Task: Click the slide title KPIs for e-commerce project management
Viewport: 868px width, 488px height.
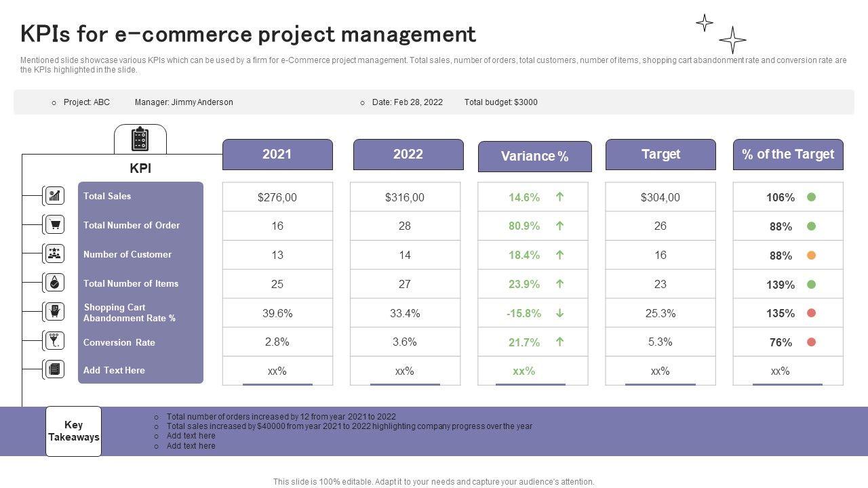Action: click(x=248, y=34)
